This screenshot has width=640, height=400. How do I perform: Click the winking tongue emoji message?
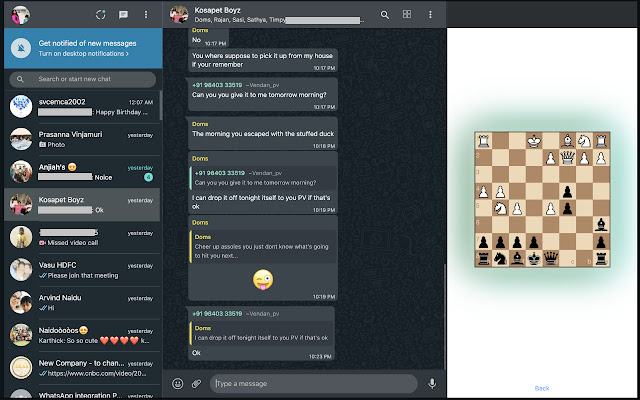click(x=263, y=280)
